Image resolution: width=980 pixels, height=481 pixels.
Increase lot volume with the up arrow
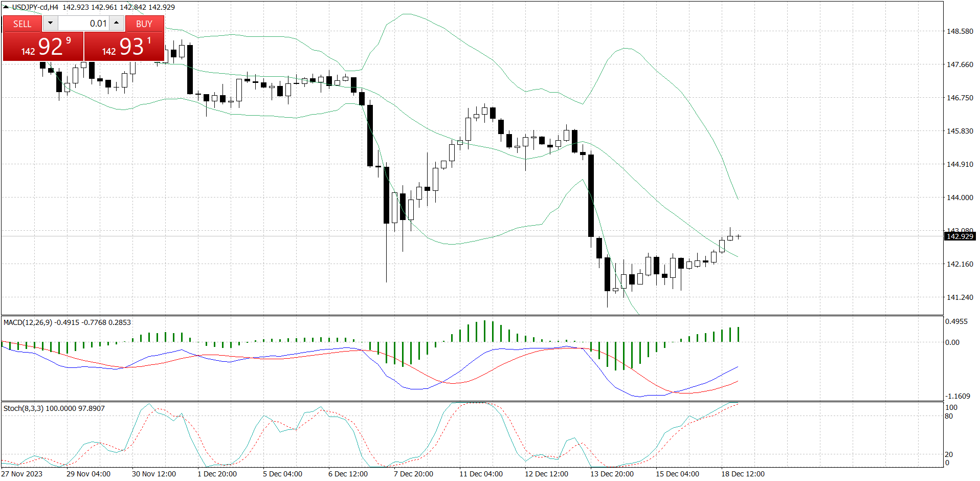pyautogui.click(x=117, y=23)
